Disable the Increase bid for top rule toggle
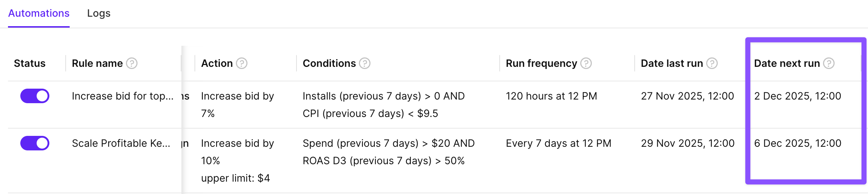Image resolution: width=868 pixels, height=194 pixels. click(35, 96)
